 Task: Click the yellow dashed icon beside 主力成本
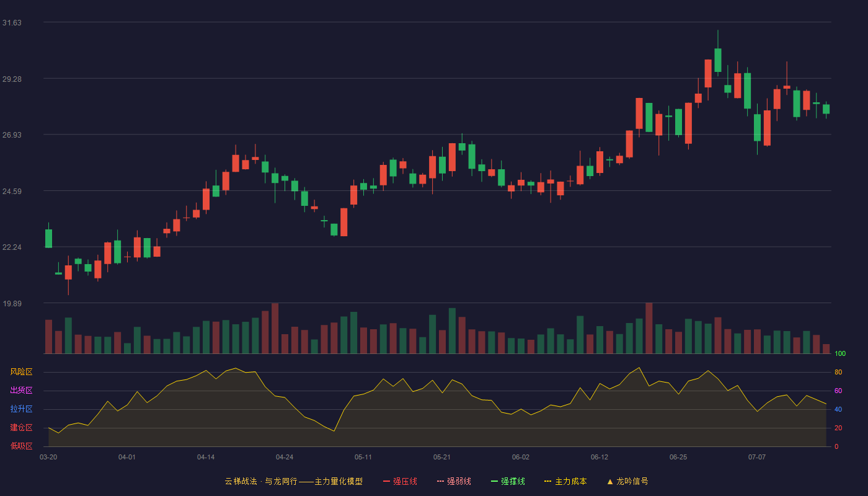tap(548, 481)
